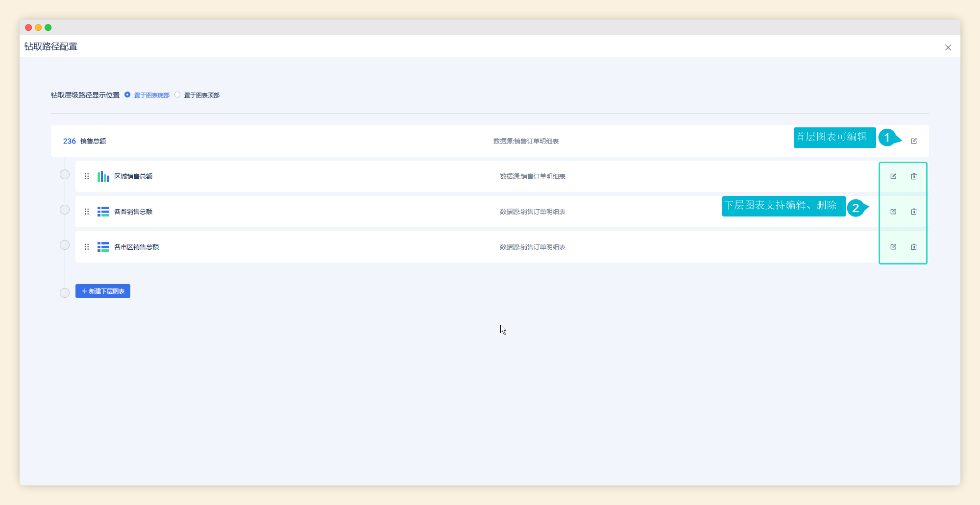Screen dimensions: 980x505
Task: Edit the 销售总额 top-level chart
Action: click(x=914, y=141)
